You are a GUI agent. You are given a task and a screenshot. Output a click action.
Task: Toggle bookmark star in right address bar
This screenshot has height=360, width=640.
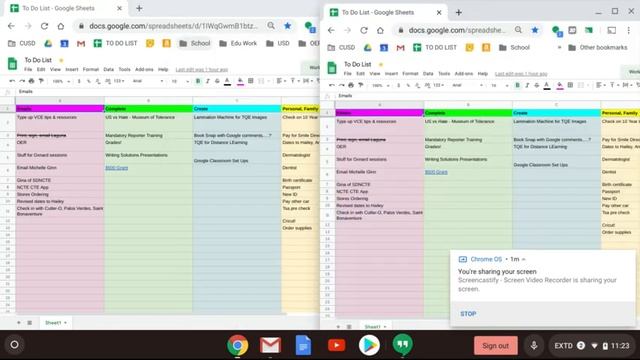pos(535,30)
